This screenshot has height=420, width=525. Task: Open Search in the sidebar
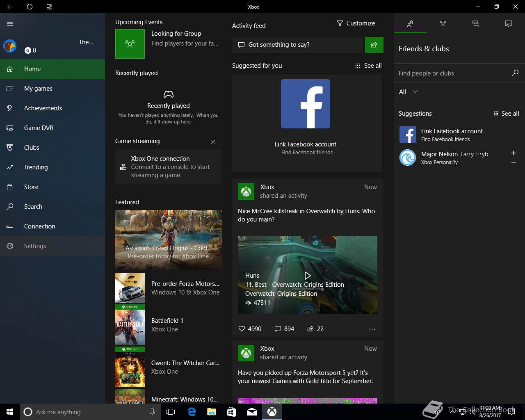pos(52,207)
